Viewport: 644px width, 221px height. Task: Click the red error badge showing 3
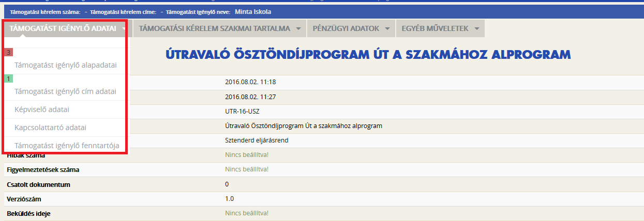point(9,52)
